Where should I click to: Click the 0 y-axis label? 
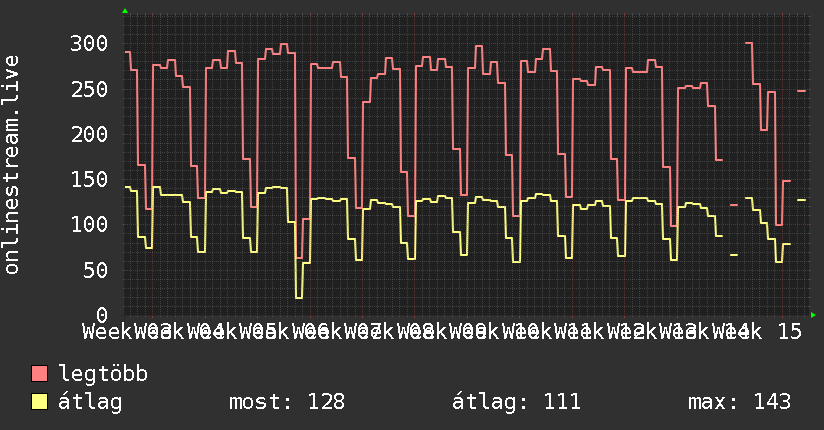pyautogui.click(x=102, y=315)
